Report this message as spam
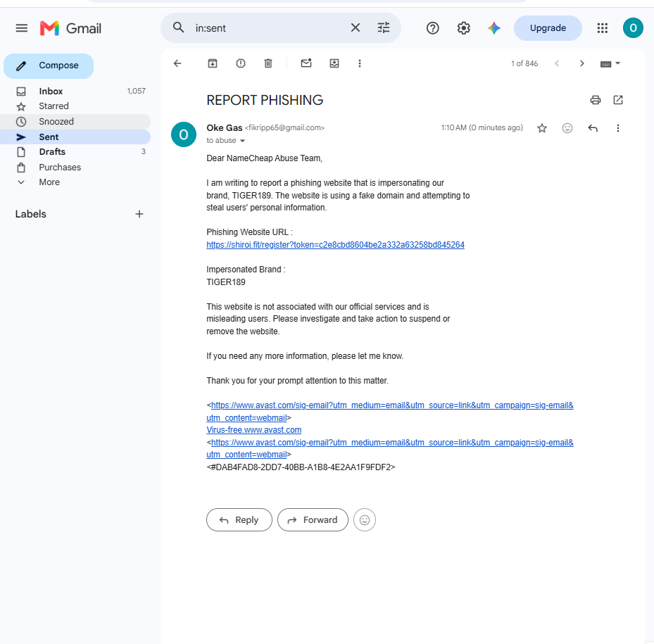 [241, 63]
